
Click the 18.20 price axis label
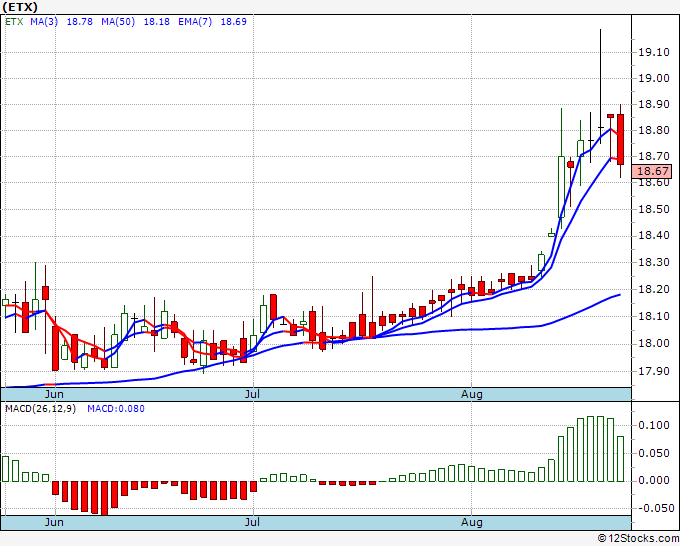(654, 290)
